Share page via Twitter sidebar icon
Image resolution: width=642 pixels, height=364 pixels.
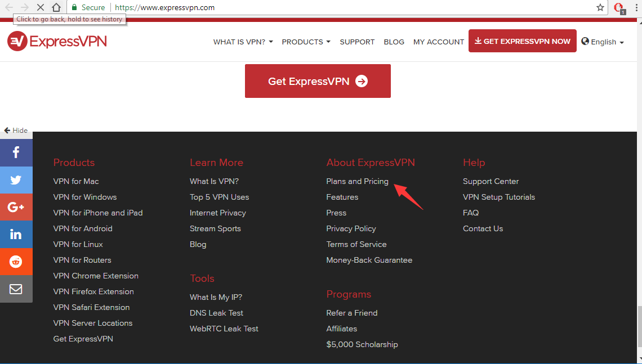coord(16,180)
